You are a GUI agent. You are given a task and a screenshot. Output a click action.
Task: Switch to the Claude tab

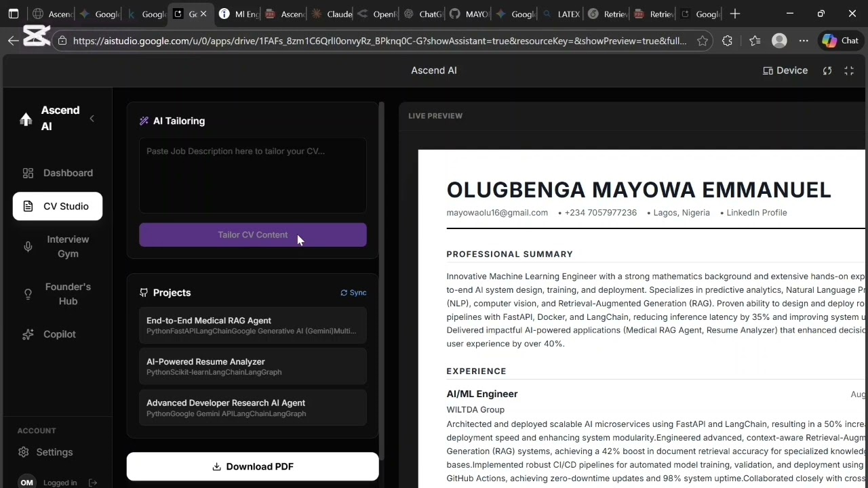pyautogui.click(x=331, y=14)
